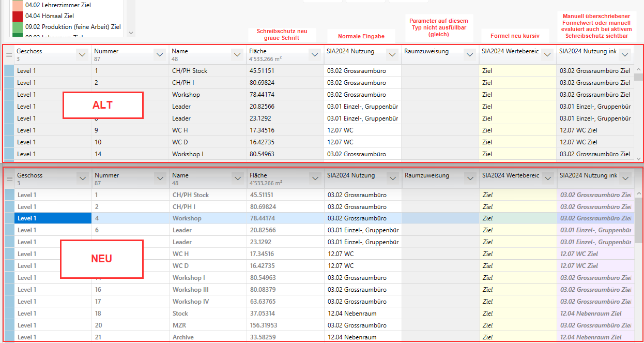644x343 pixels.
Task: Open Nummer filter arrow in ALT table
Action: (160, 54)
